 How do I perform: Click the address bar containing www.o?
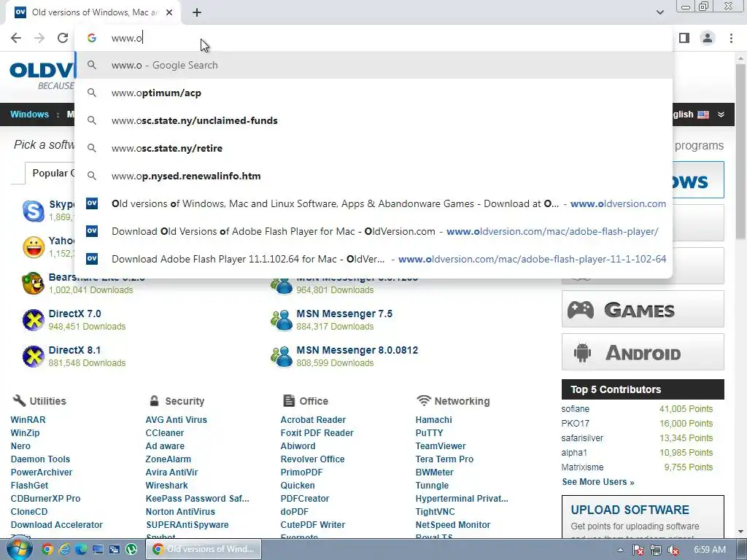tap(373, 38)
